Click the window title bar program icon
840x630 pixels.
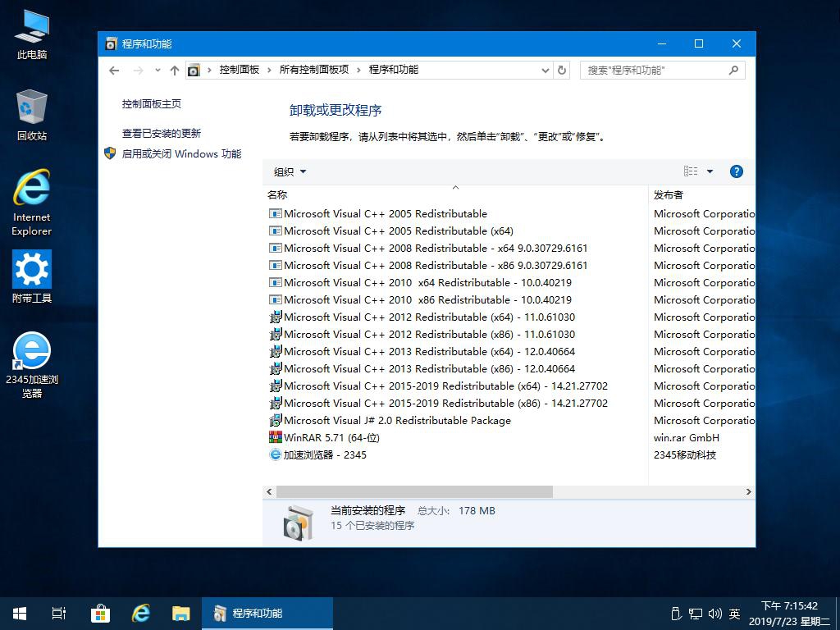tap(111, 44)
